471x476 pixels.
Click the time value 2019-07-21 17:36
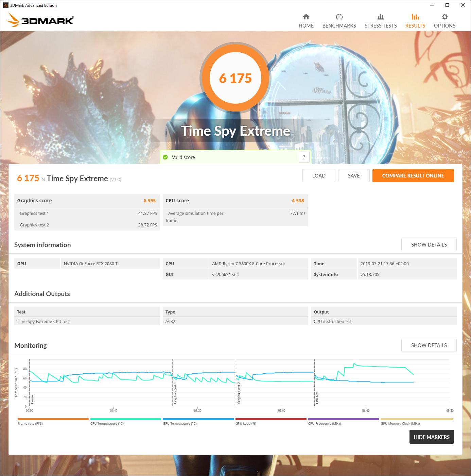coord(385,264)
